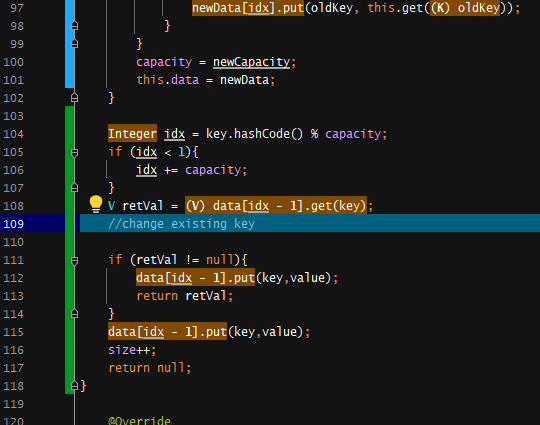Viewport: 540px width, 425px height.
Task: Place cursor in the 'change existing key' comment
Action: tap(181, 224)
